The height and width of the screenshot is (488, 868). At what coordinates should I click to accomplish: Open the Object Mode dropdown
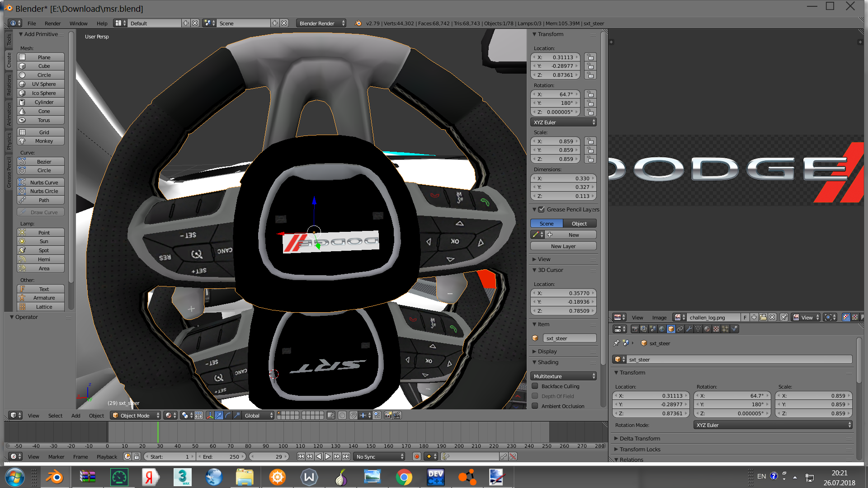pos(136,415)
